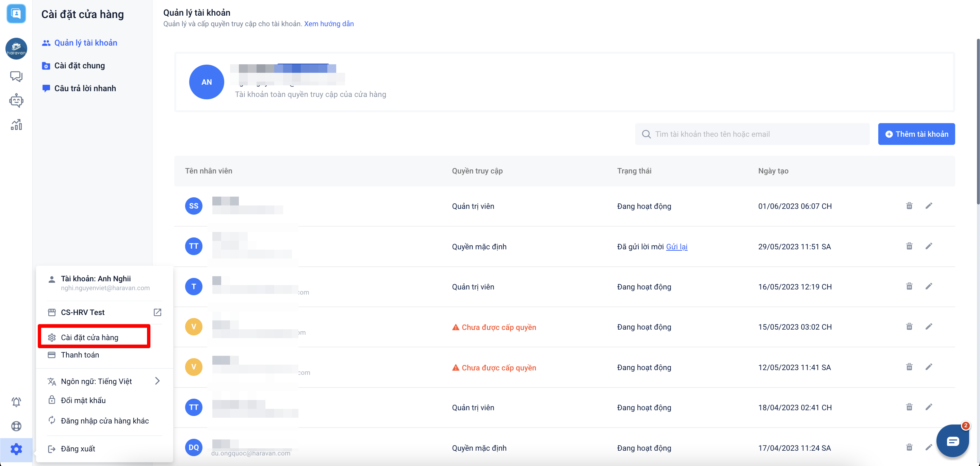Open the chat conversations sidebar icon
This screenshot has width=980, height=466.
point(16,76)
